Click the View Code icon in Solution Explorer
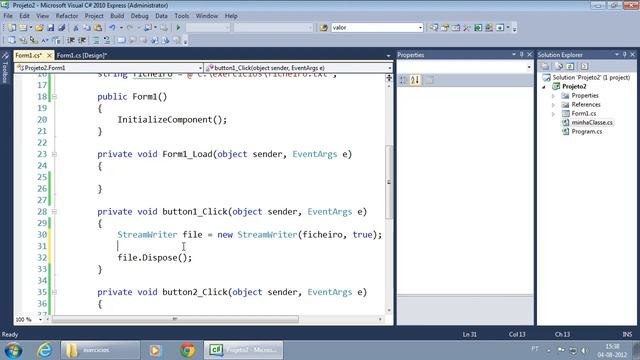The image size is (640, 360). [584, 66]
